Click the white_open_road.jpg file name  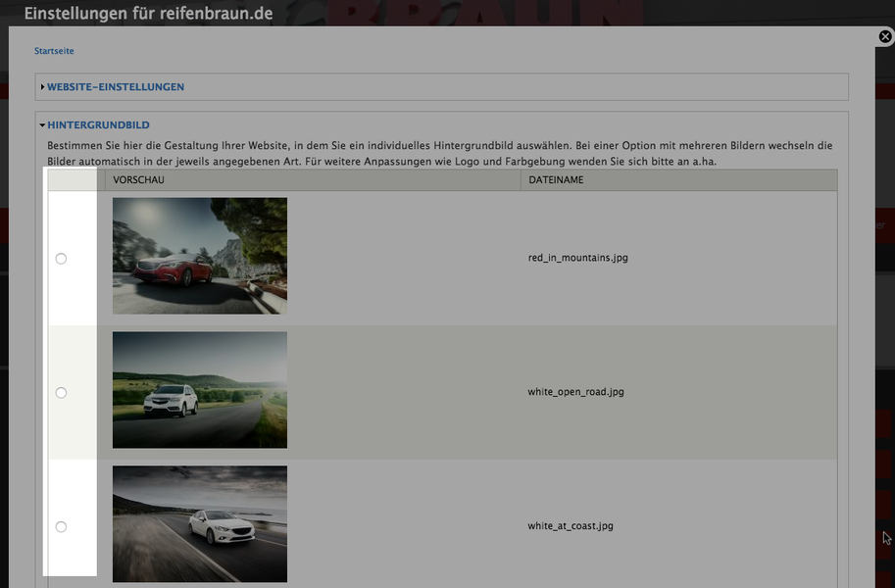coord(575,392)
